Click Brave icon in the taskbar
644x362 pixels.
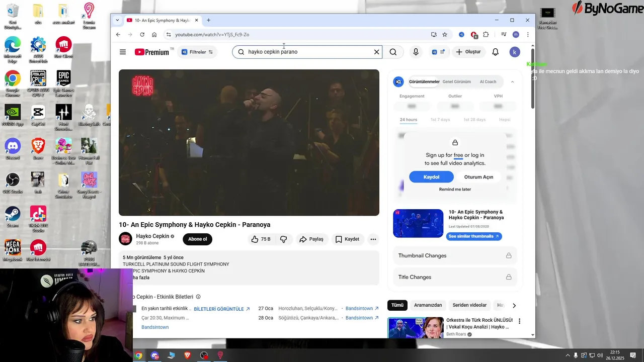pos(187,355)
